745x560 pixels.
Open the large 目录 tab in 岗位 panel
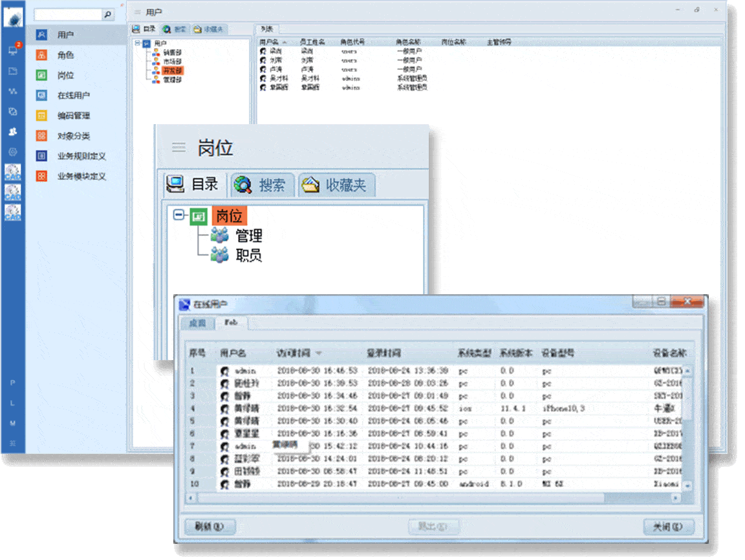coord(194,184)
